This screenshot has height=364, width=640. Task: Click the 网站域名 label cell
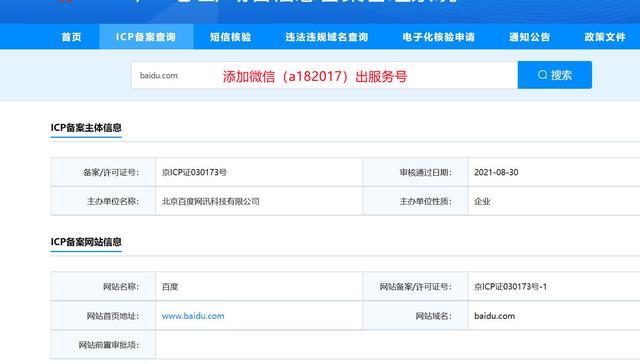click(x=416, y=316)
